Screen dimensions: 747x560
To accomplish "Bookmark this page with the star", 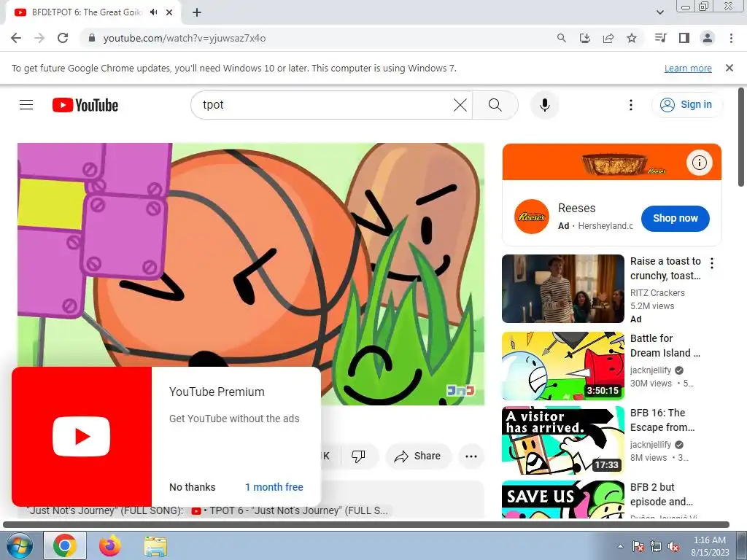I will (632, 38).
